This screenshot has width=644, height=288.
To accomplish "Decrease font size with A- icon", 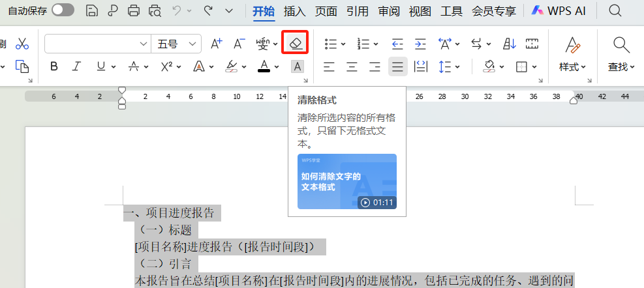I will (x=239, y=44).
